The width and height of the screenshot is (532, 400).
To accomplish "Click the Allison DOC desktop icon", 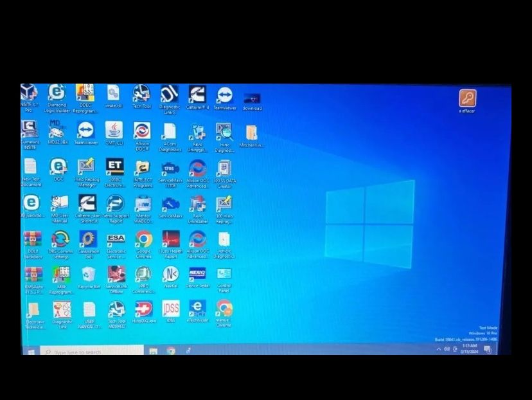I will pyautogui.click(x=142, y=132).
